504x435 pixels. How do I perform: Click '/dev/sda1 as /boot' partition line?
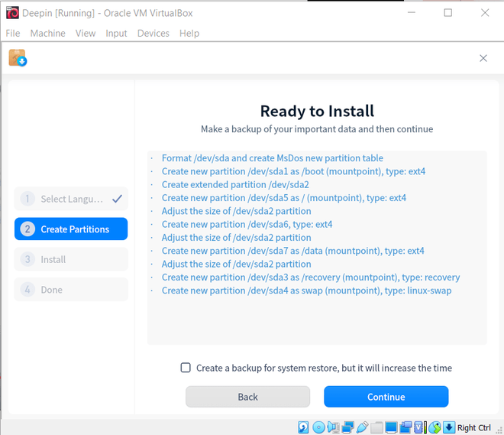[293, 171]
